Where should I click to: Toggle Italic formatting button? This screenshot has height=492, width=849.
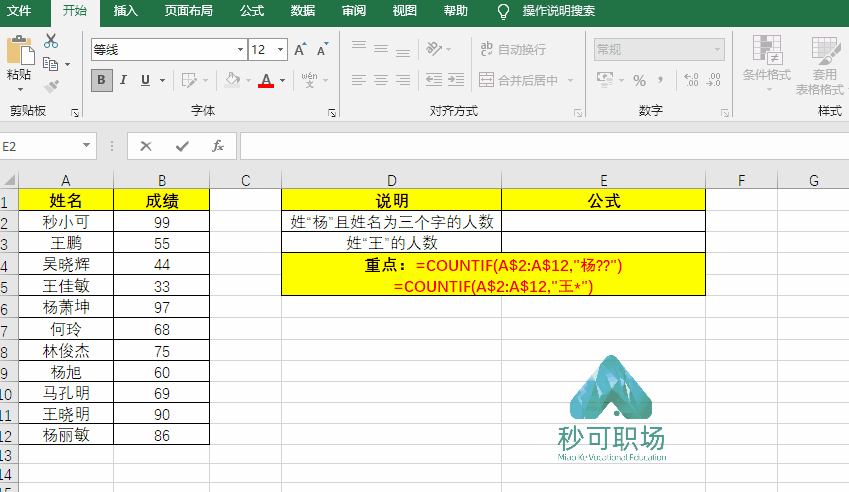coord(123,80)
